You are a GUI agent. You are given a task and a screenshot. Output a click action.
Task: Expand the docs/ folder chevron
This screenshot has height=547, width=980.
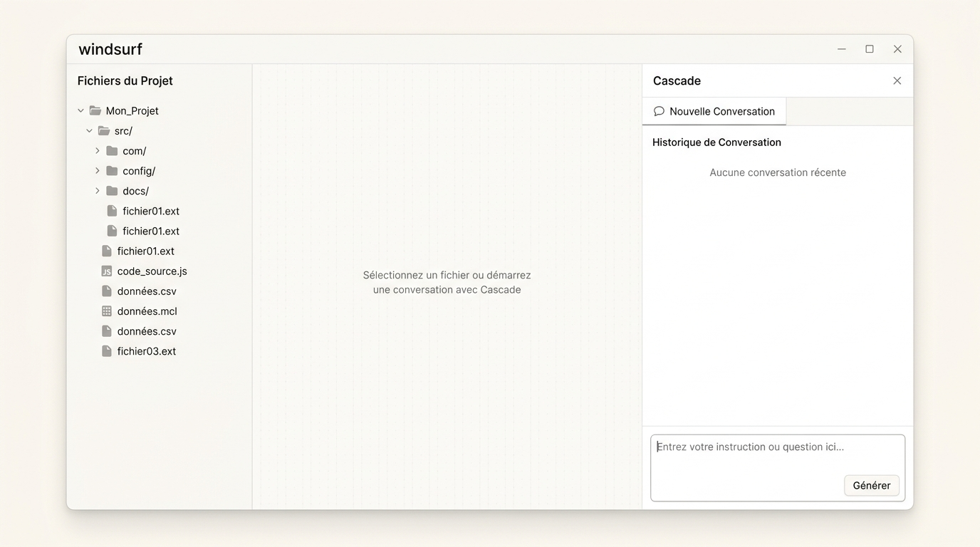[x=98, y=191]
